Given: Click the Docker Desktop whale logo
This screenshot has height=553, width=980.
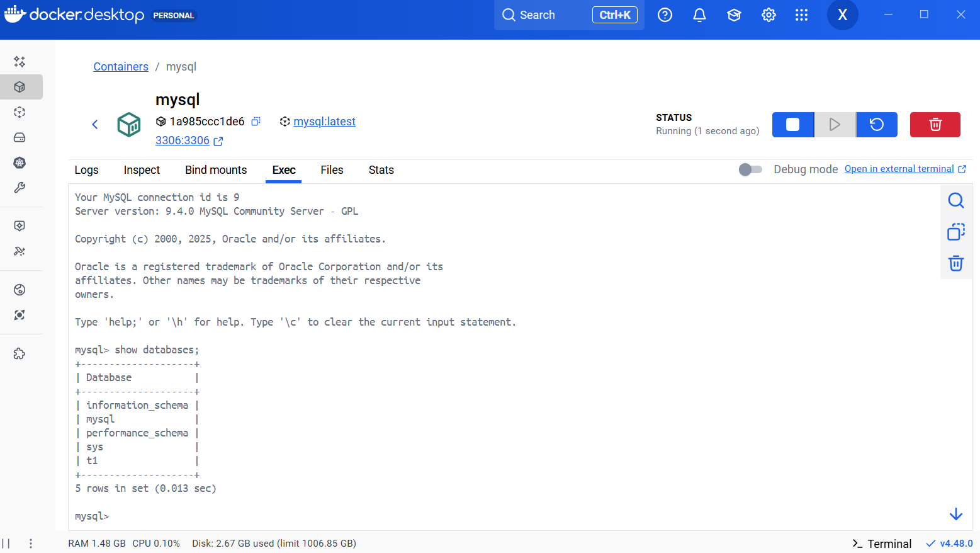Looking at the screenshot, I should coord(14,14).
